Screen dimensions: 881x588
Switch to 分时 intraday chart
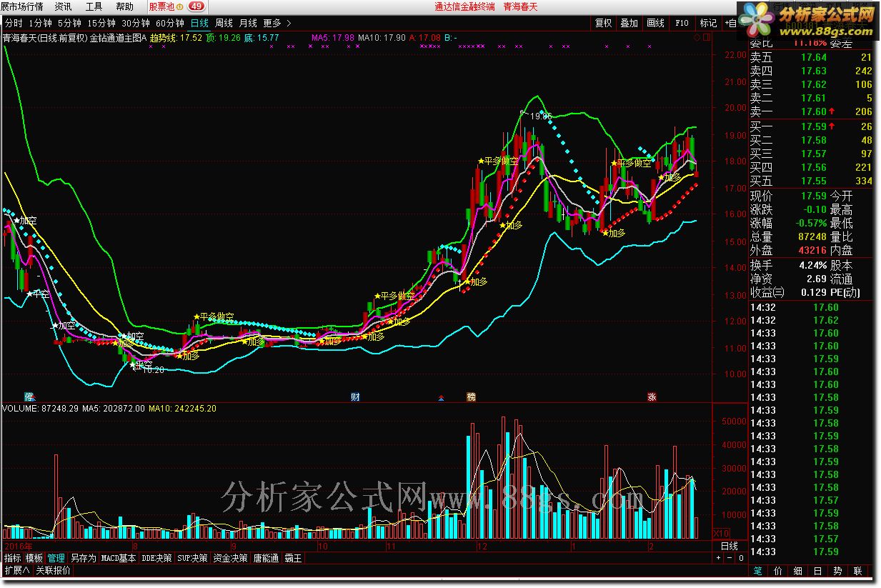(x=14, y=23)
